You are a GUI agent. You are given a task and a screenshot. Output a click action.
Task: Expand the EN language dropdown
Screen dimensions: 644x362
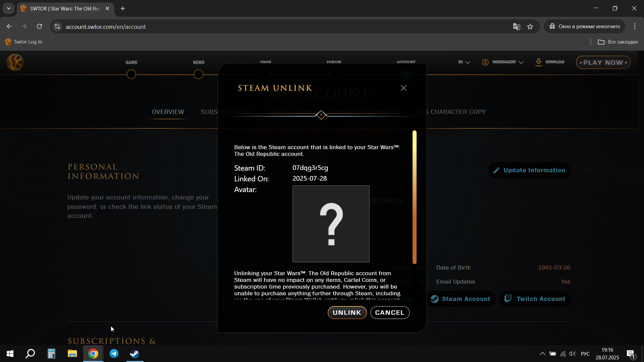coord(464,62)
